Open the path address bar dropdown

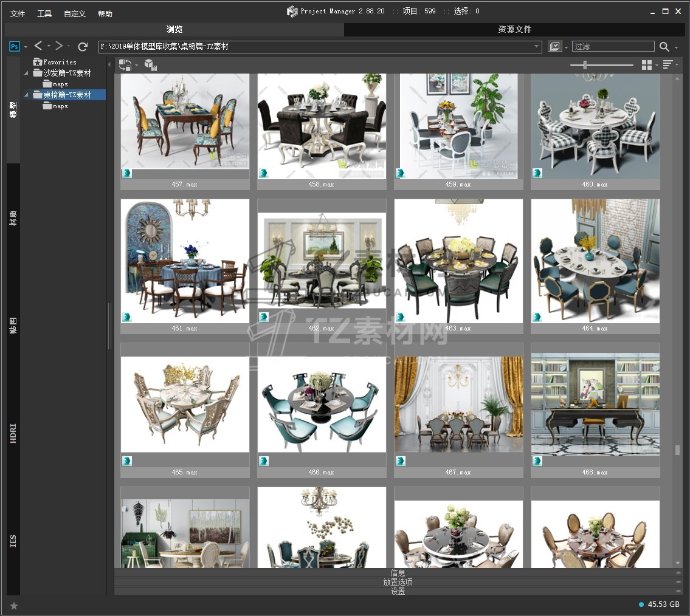click(536, 47)
